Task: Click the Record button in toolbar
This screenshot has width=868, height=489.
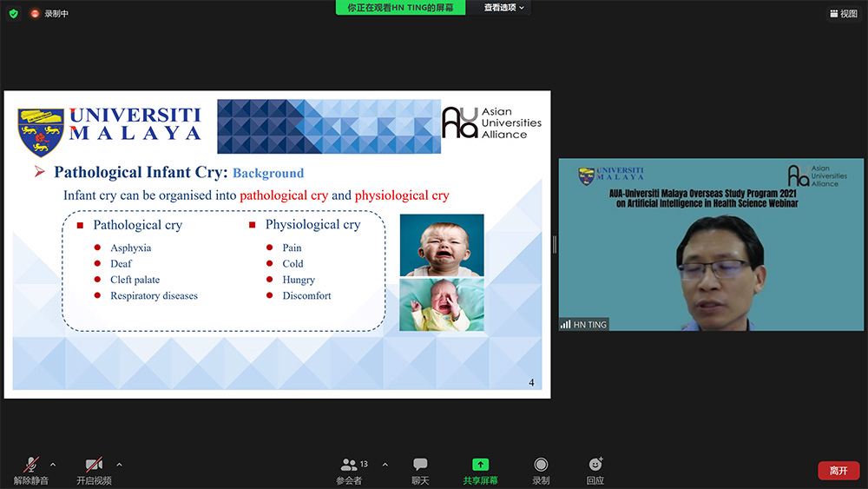Action: (541, 471)
